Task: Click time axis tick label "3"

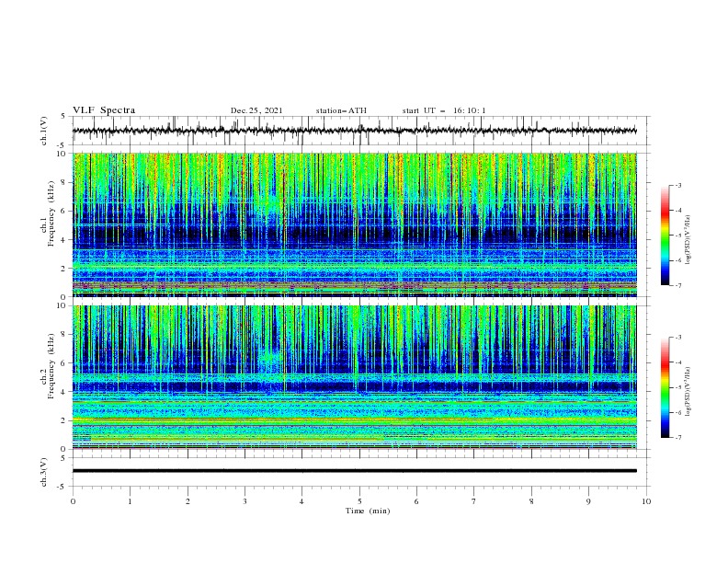Action: coord(245,501)
